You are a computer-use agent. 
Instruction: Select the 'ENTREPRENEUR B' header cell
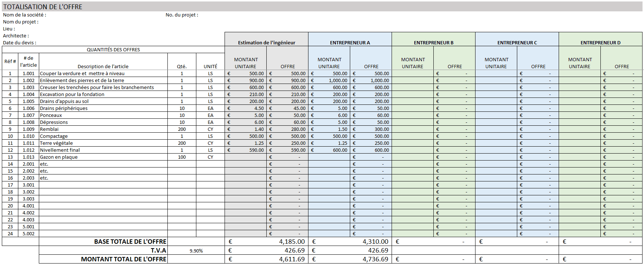tap(433, 43)
